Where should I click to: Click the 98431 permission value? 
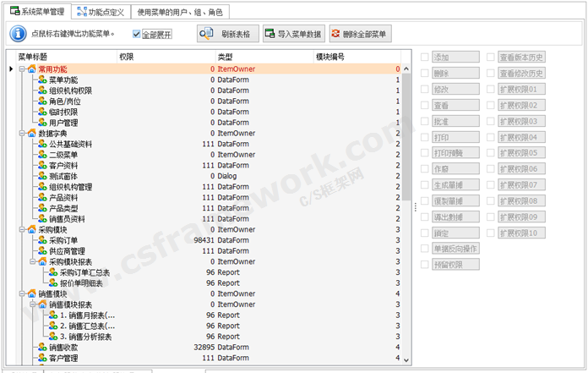[204, 240]
